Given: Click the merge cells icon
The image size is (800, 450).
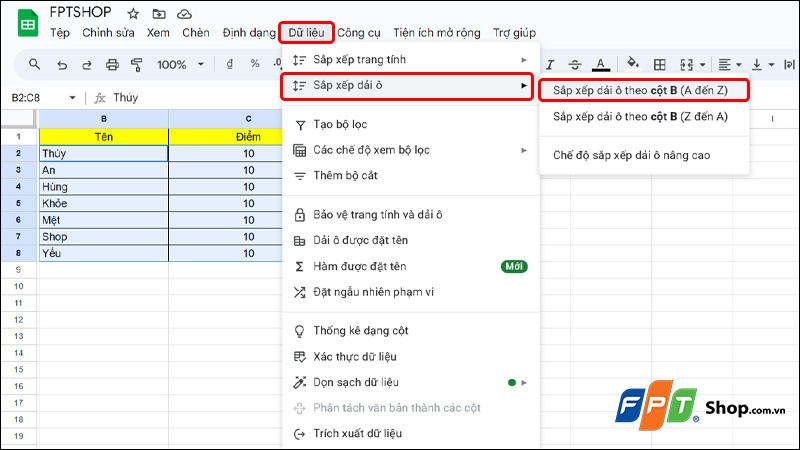Looking at the screenshot, I should coord(686,65).
